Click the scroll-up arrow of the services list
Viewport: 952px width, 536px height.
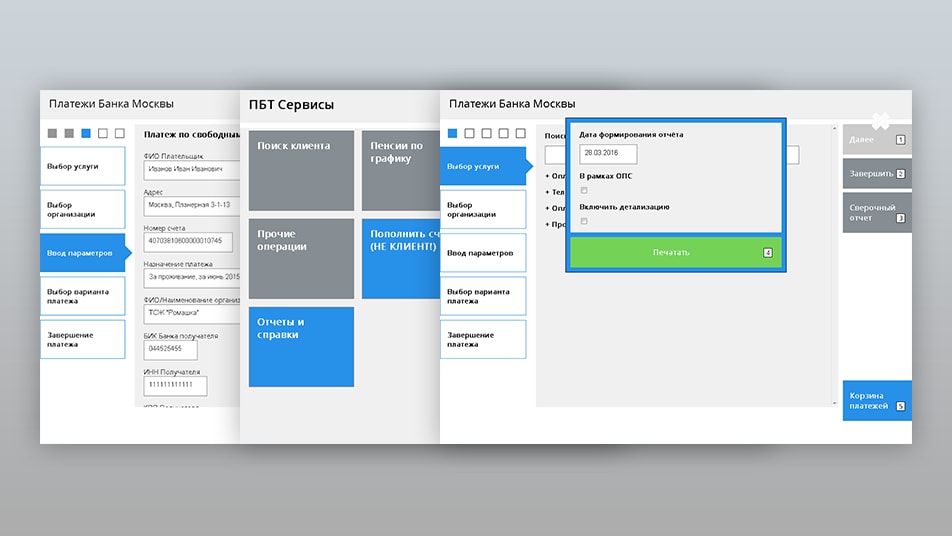pos(834,129)
